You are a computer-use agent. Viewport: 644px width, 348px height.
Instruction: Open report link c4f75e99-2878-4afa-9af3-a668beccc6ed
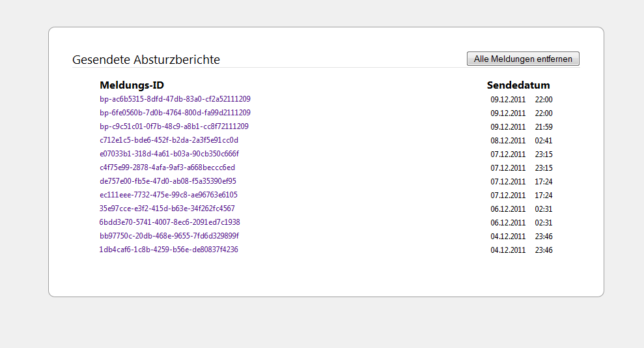click(x=167, y=167)
